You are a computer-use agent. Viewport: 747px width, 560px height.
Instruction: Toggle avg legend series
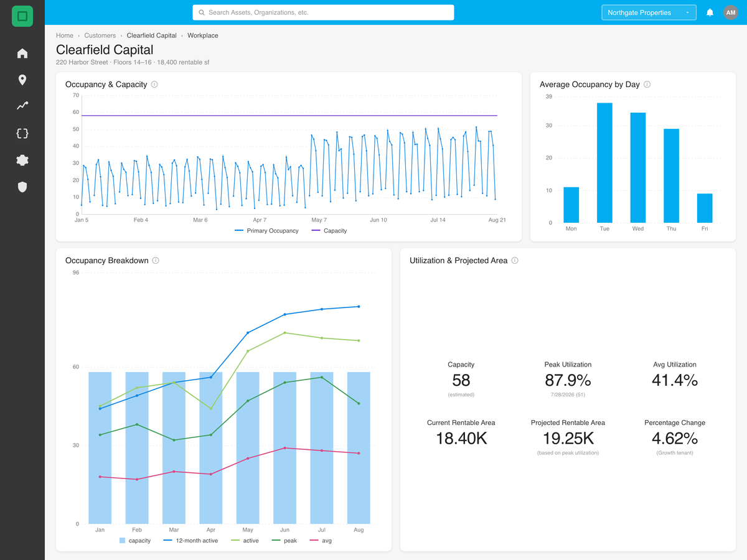tap(320, 541)
